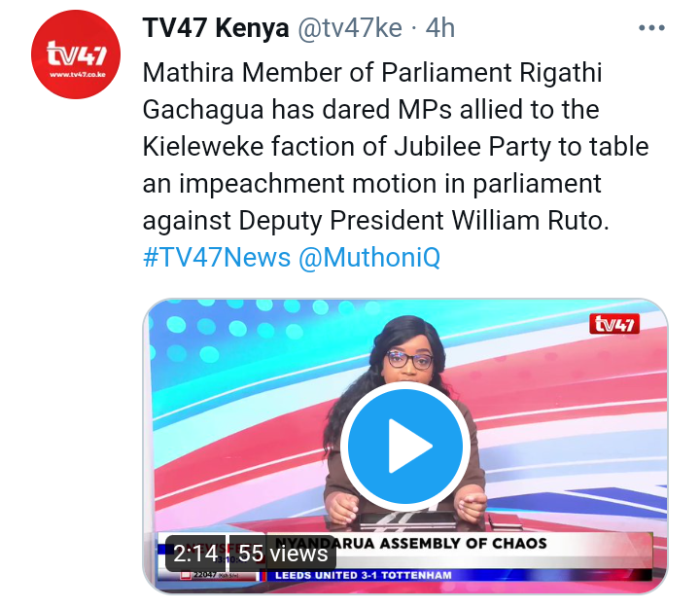Click the tweet line mentioning William Ruto
The height and width of the screenshot is (609, 700).
coord(376,220)
